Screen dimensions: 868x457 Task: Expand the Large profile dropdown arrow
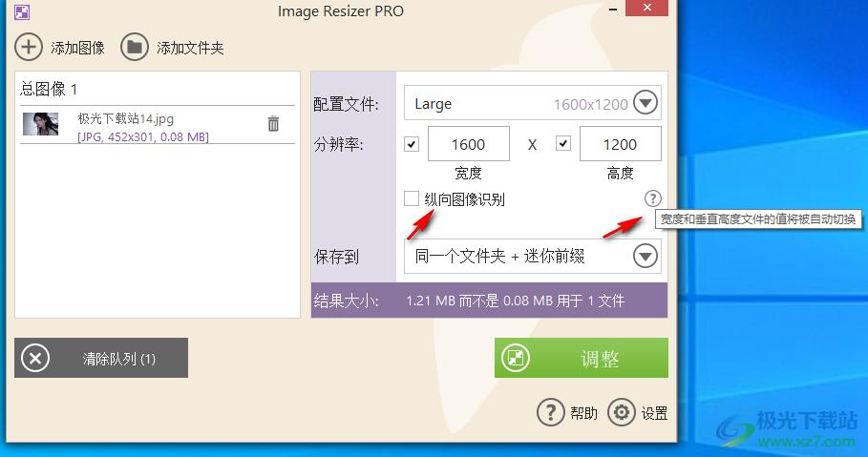click(x=646, y=103)
